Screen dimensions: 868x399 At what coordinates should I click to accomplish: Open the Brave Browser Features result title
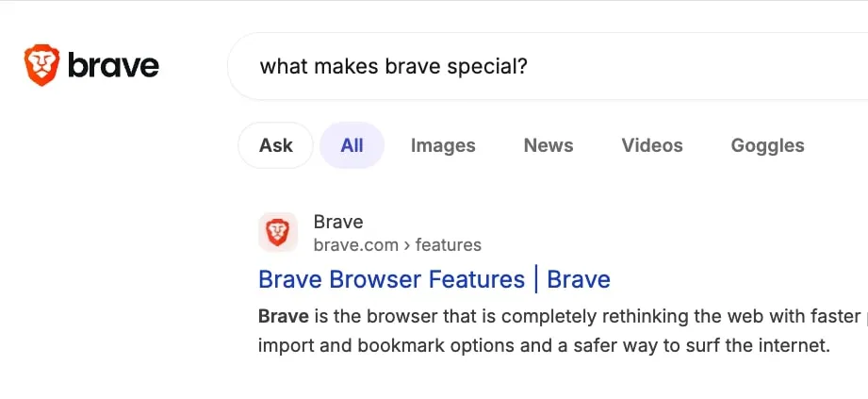434,279
